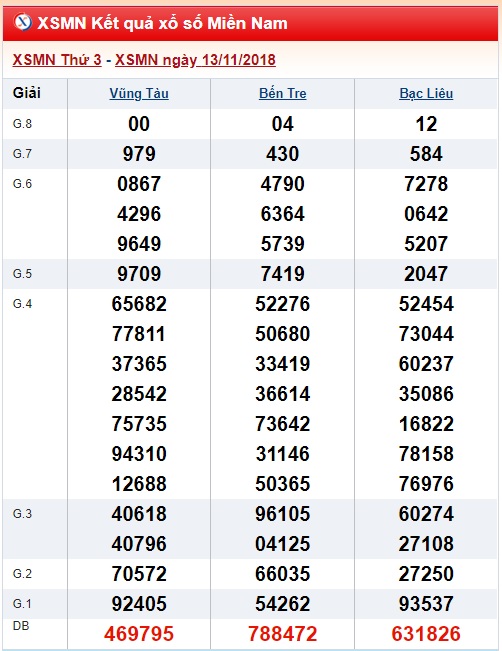The image size is (502, 651).
Task: Select Bạc Liêu G.3 number 60274
Action: [426, 514]
